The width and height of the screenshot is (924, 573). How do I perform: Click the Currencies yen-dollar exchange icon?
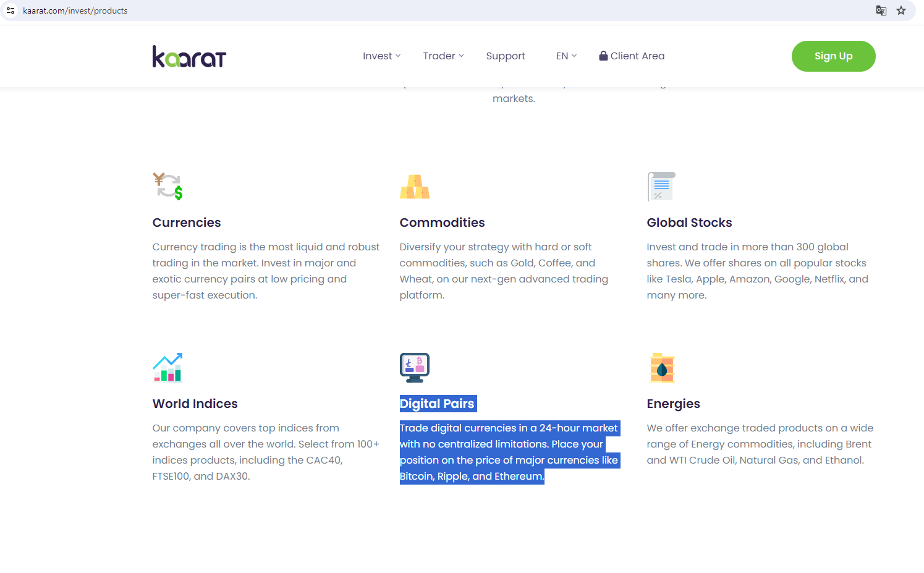click(x=167, y=186)
